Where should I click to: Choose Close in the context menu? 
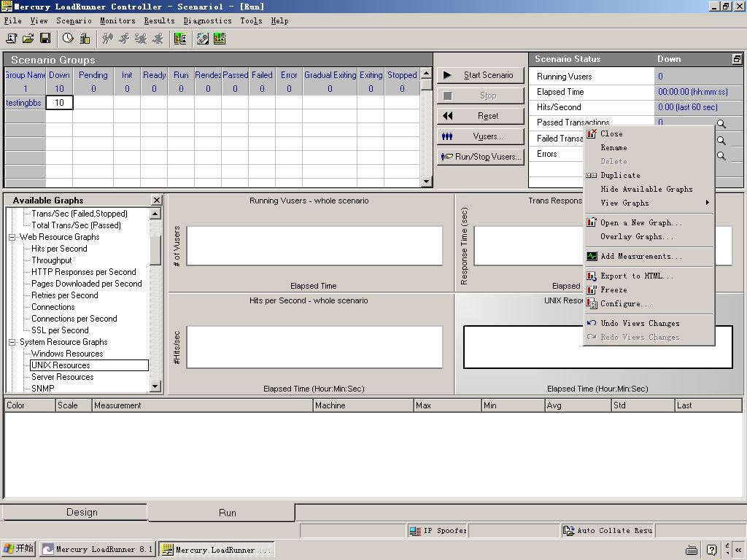coord(649,134)
